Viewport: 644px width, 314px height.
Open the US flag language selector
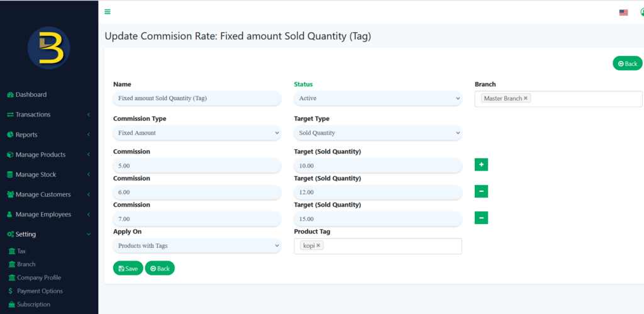pos(623,12)
